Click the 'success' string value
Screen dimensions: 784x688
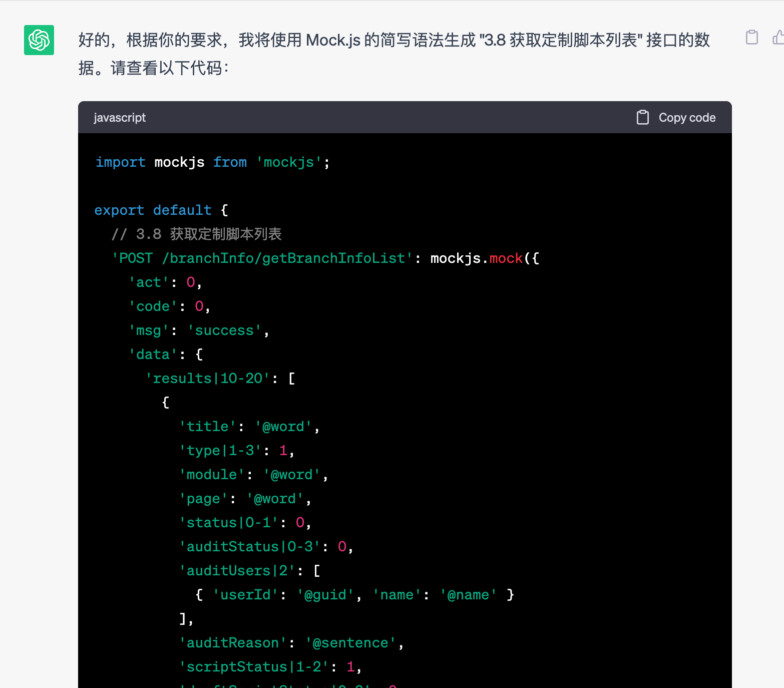pos(224,330)
